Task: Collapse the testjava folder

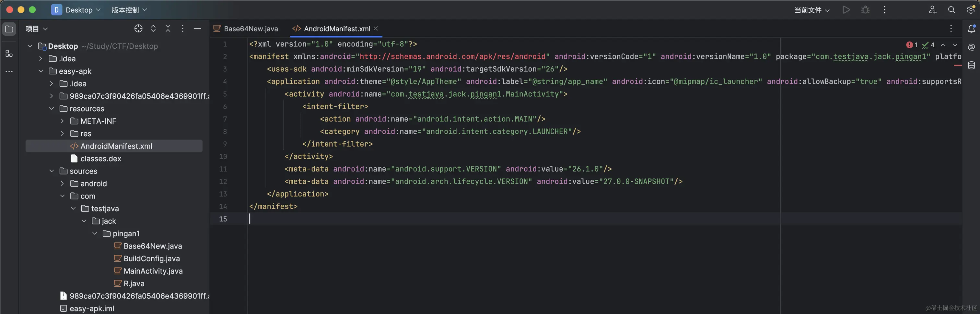Action: [x=73, y=209]
